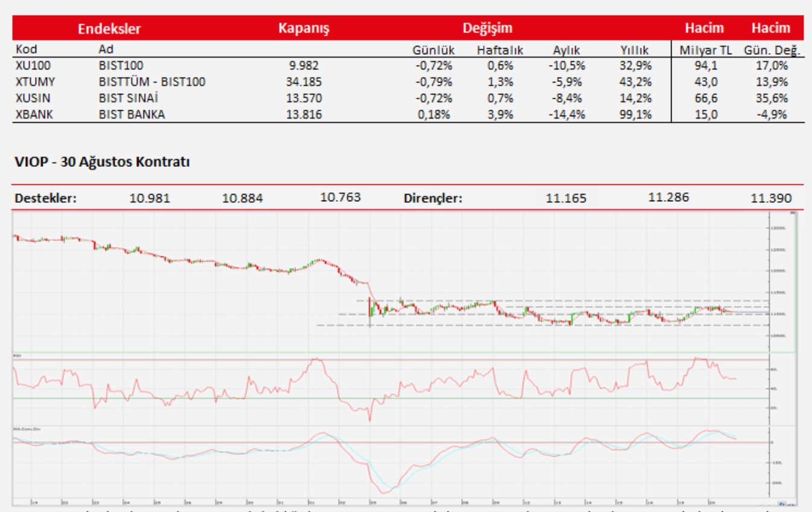This screenshot has width=812, height=512.
Task: Click the BIST BANKA name cell
Action: pos(131,114)
